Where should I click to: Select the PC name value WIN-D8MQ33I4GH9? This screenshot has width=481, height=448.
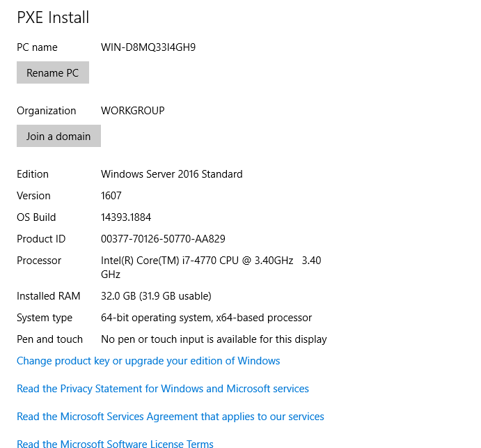[x=148, y=47]
